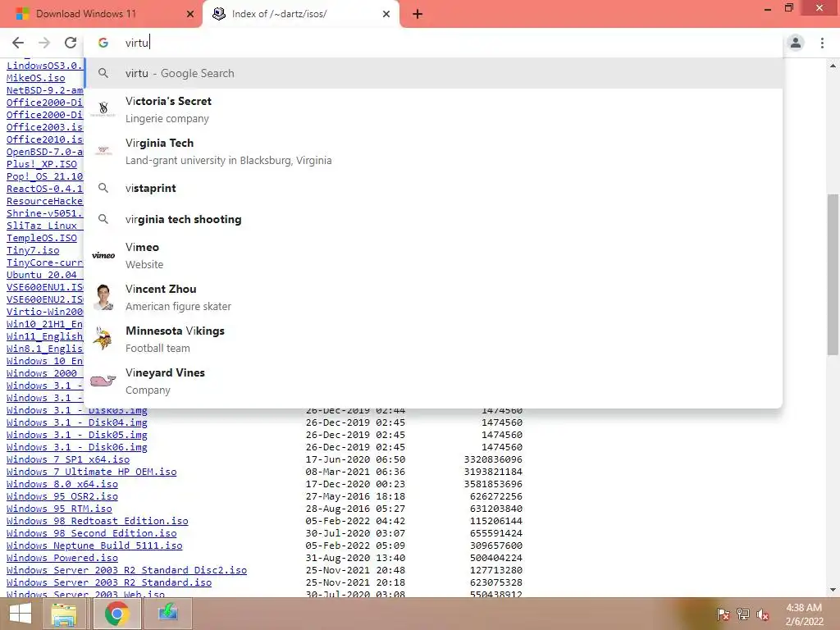840x630 pixels.
Task: Open Tiny7.iso link
Action: (33, 251)
